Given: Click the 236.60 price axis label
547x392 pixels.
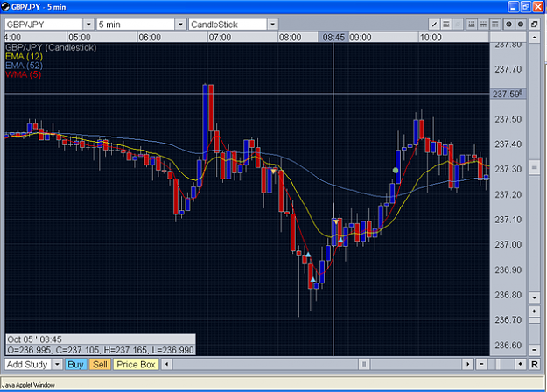Looking at the screenshot, I should [x=508, y=345].
